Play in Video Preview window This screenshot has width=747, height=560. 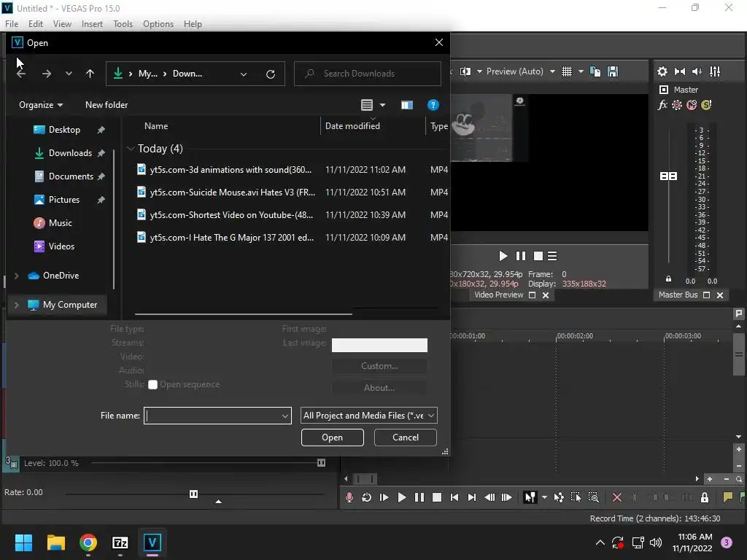(503, 256)
